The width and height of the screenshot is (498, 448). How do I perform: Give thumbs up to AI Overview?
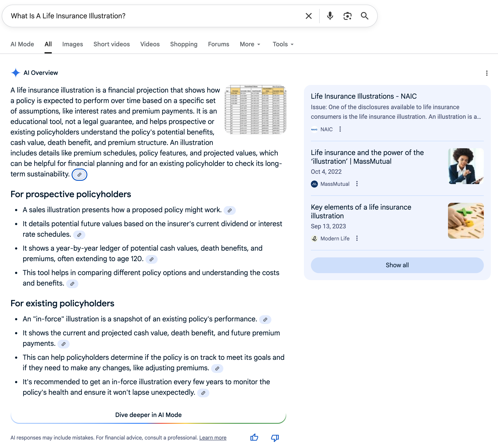tap(254, 438)
